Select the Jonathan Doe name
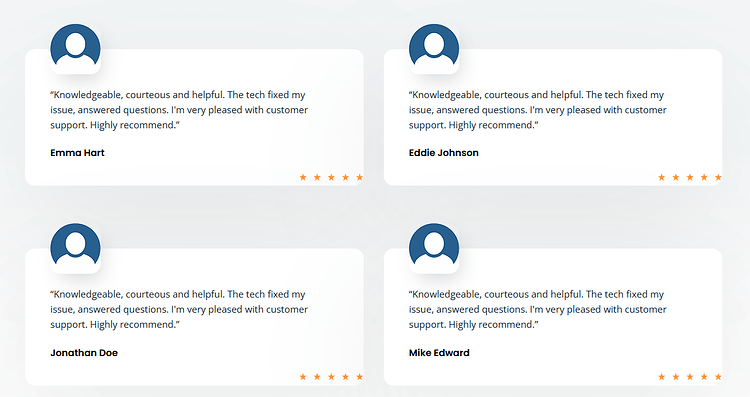 [x=84, y=353]
